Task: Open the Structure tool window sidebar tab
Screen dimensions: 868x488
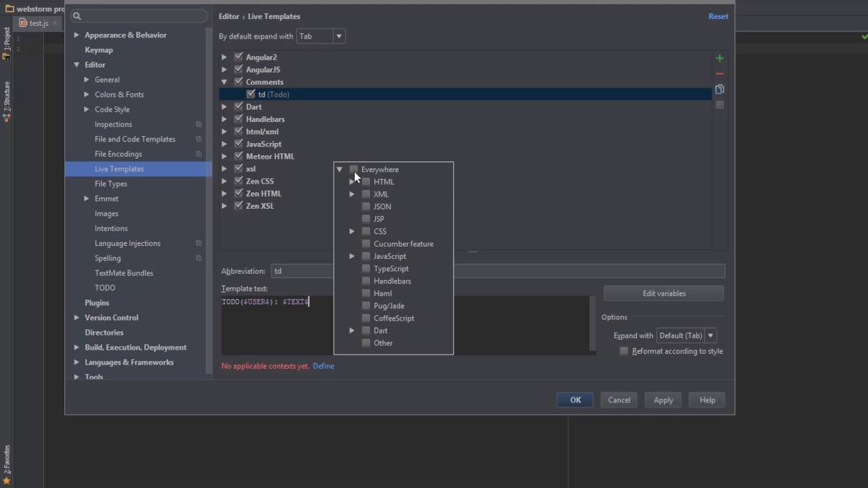Action: [x=7, y=100]
